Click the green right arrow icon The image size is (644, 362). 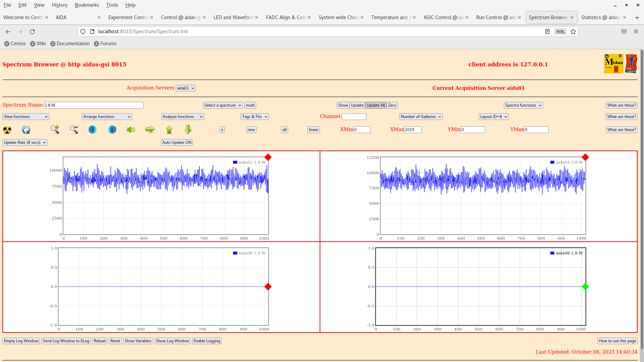150,129
